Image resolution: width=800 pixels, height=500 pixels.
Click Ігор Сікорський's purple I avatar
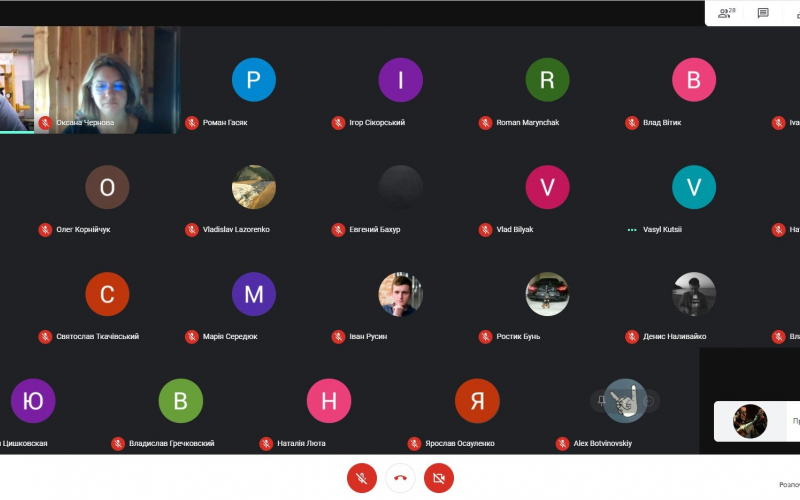coord(401,80)
